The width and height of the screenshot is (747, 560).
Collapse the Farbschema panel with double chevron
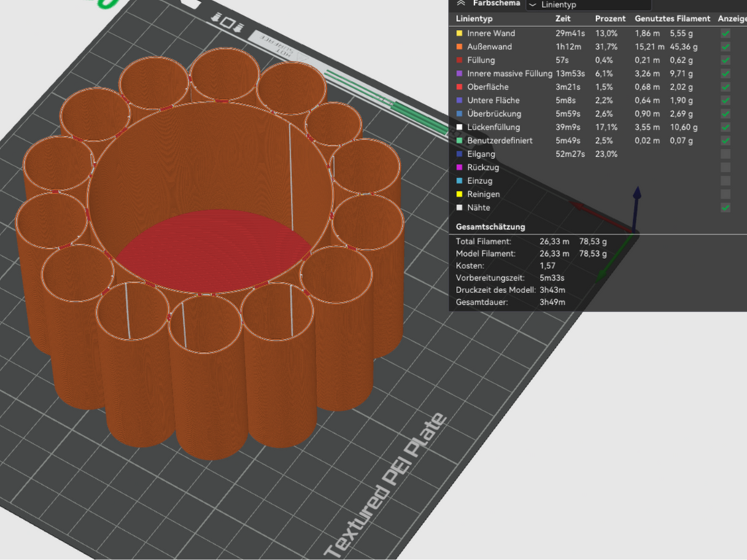coord(461,3)
